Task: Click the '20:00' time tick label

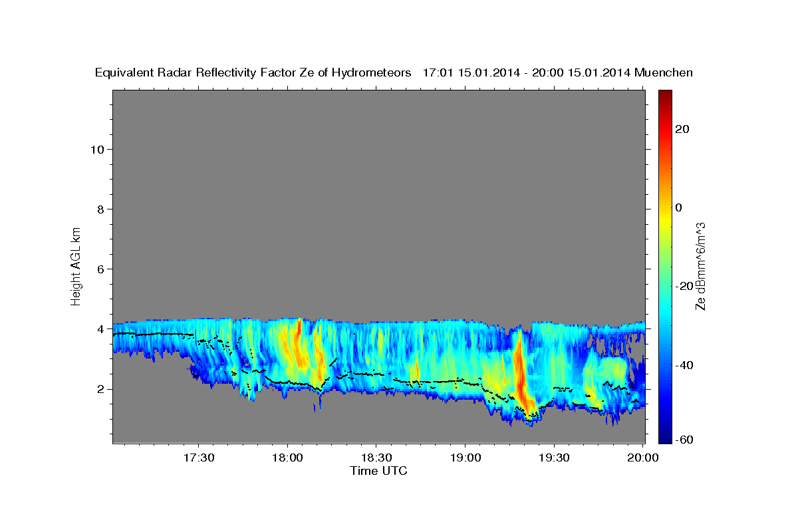Action: tap(642, 458)
